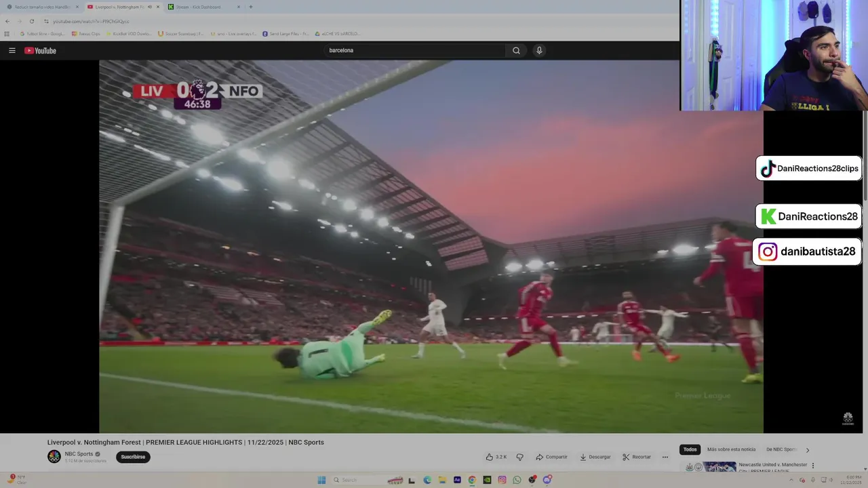Open the Nexus Clips bookmark
This screenshot has width=868, height=488.
pyautogui.click(x=86, y=34)
